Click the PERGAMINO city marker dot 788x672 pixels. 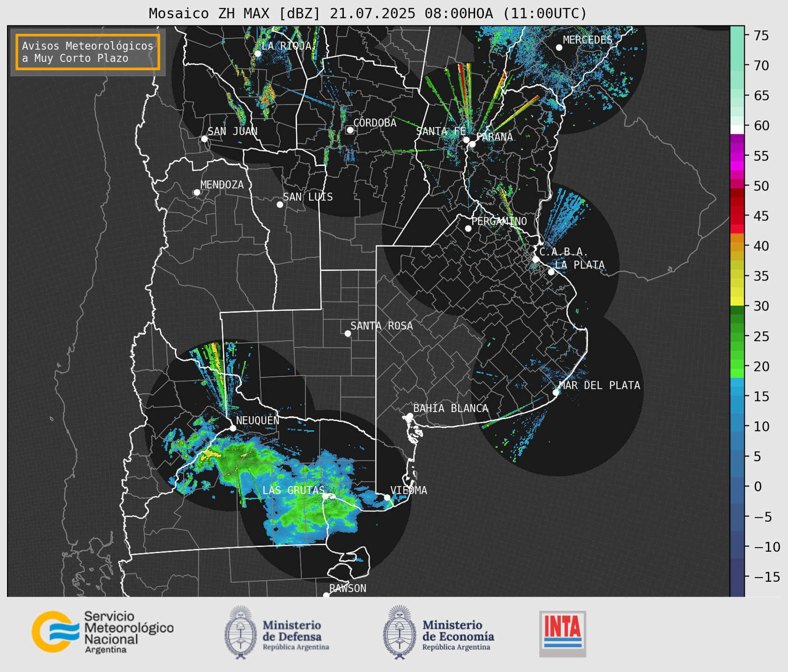coord(468,229)
